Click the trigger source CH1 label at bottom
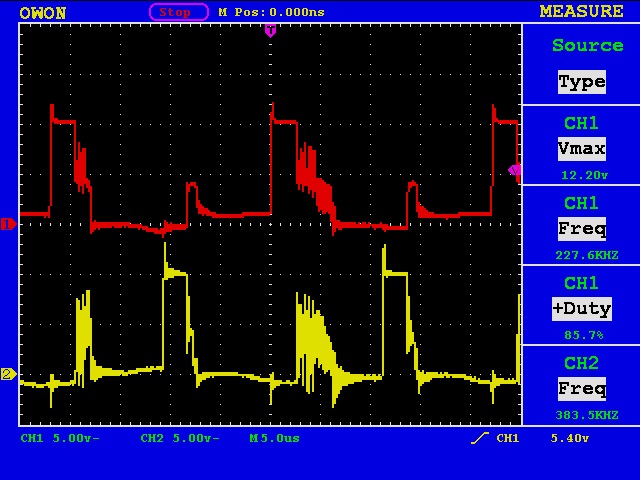640x480 pixels. point(508,438)
